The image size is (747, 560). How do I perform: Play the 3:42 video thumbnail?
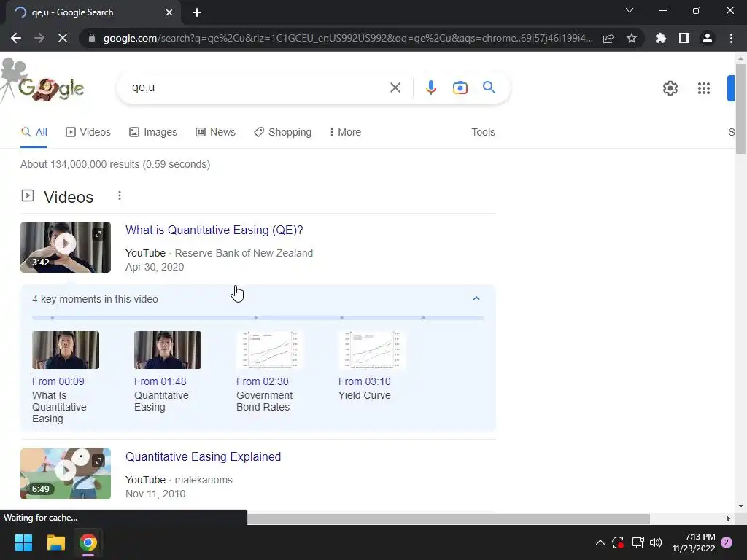point(66,247)
